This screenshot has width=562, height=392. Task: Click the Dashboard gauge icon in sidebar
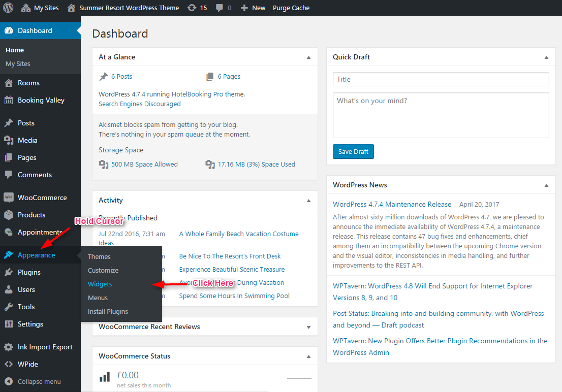coord(9,31)
